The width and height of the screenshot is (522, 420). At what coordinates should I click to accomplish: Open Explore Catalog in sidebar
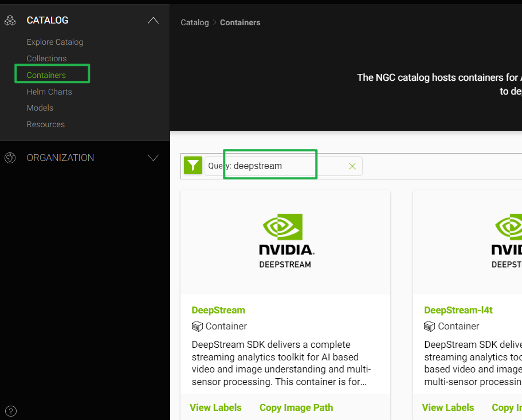[55, 42]
